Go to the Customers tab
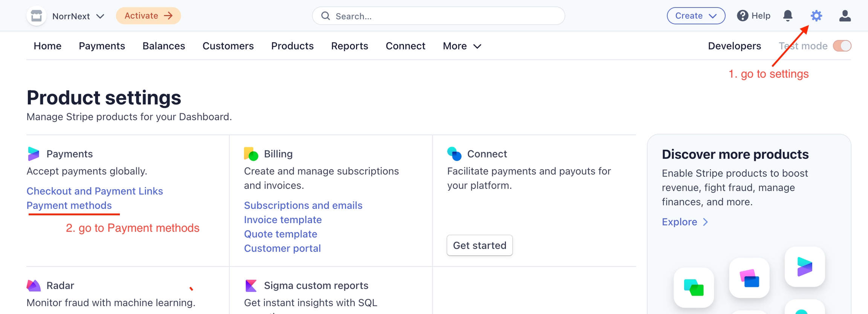 point(228,46)
